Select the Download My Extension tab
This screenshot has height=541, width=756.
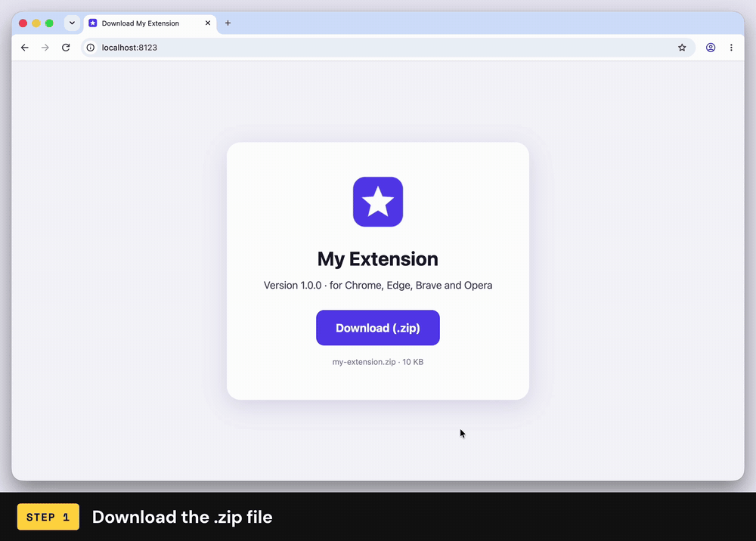click(x=150, y=23)
